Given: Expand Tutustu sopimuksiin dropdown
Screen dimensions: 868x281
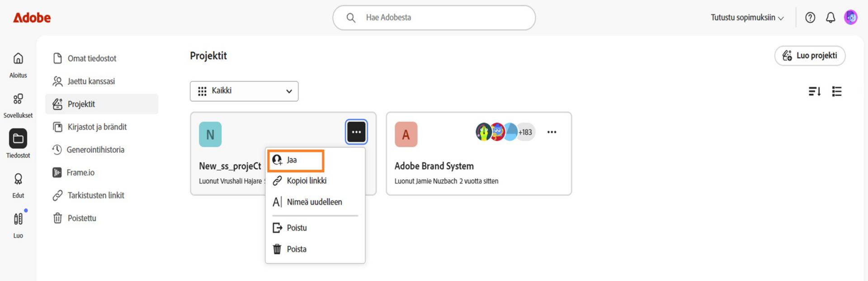Looking at the screenshot, I should point(747,18).
